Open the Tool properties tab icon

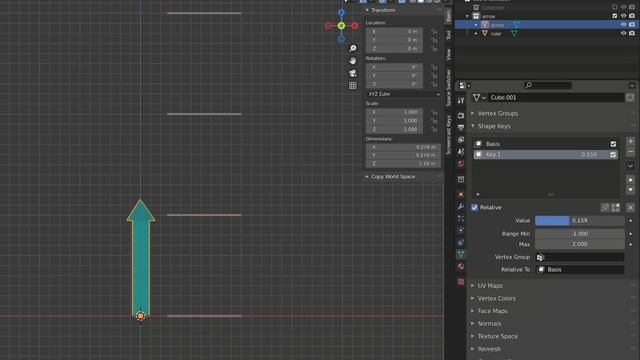coord(461,100)
